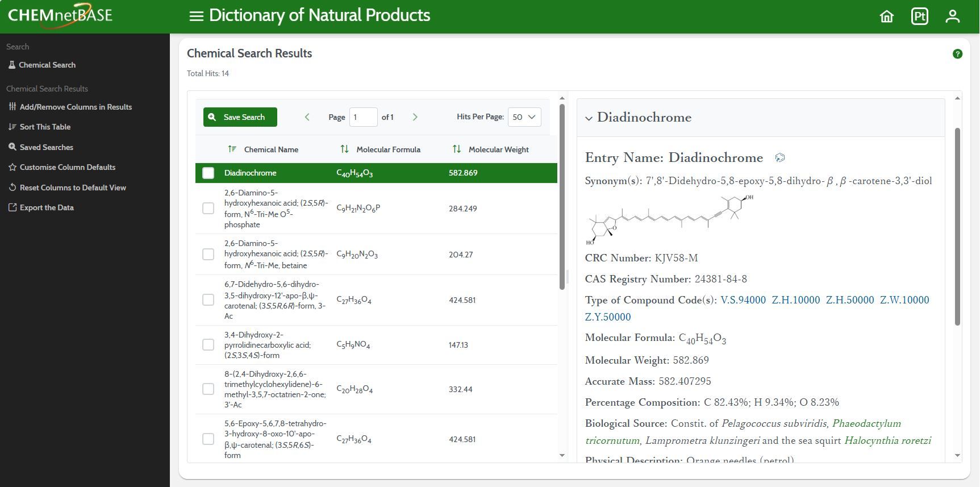The image size is (980, 487).
Task: Open compound code link V.S.94000
Action: (743, 300)
